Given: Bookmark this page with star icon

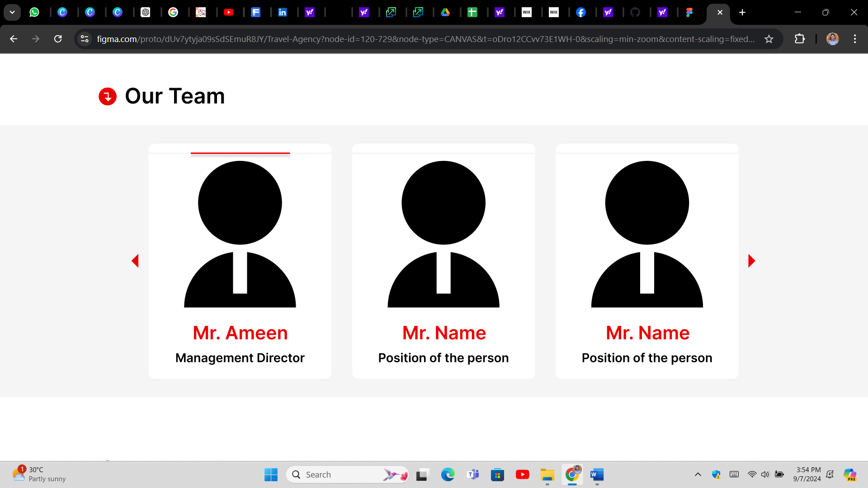Looking at the screenshot, I should click(x=769, y=39).
